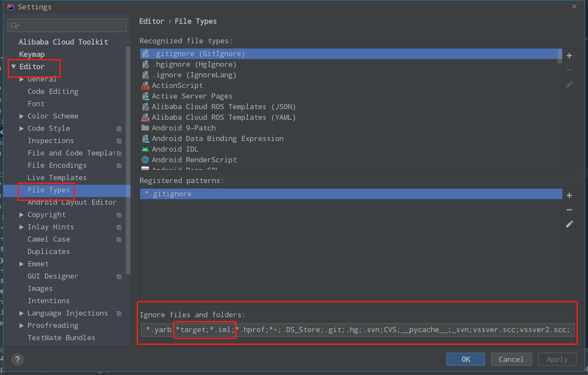Dismiss the dialog with Cancel
This screenshot has height=375, width=588.
click(511, 359)
